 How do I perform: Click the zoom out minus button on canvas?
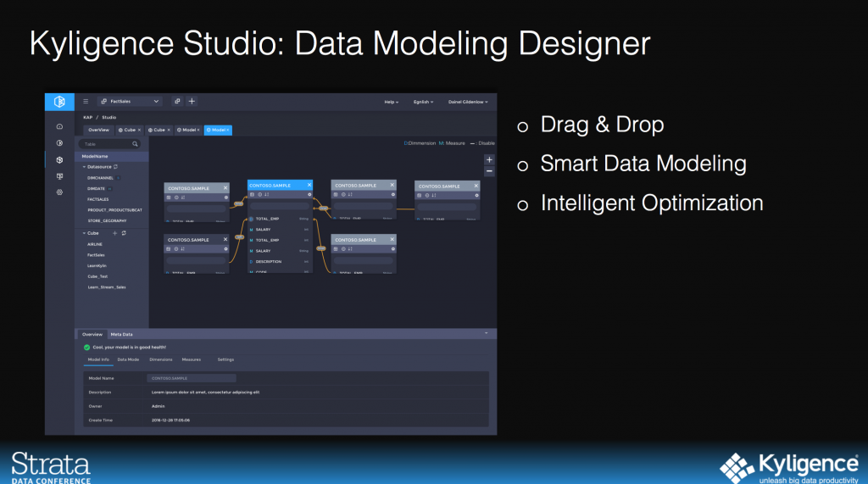(x=488, y=171)
